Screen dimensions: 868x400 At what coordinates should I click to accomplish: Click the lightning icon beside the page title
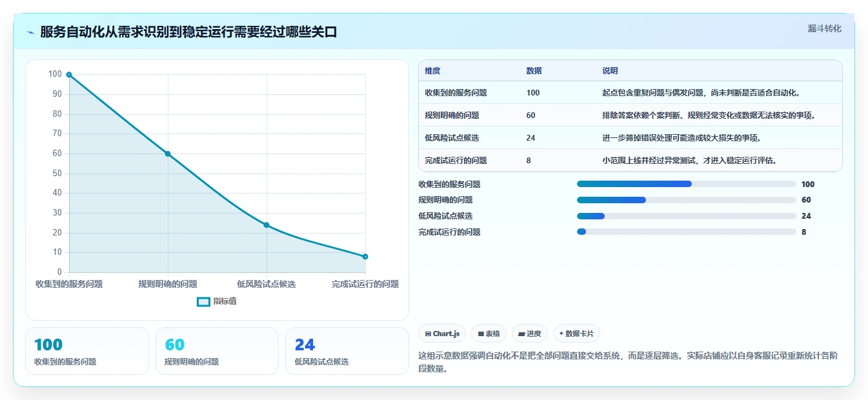30,32
